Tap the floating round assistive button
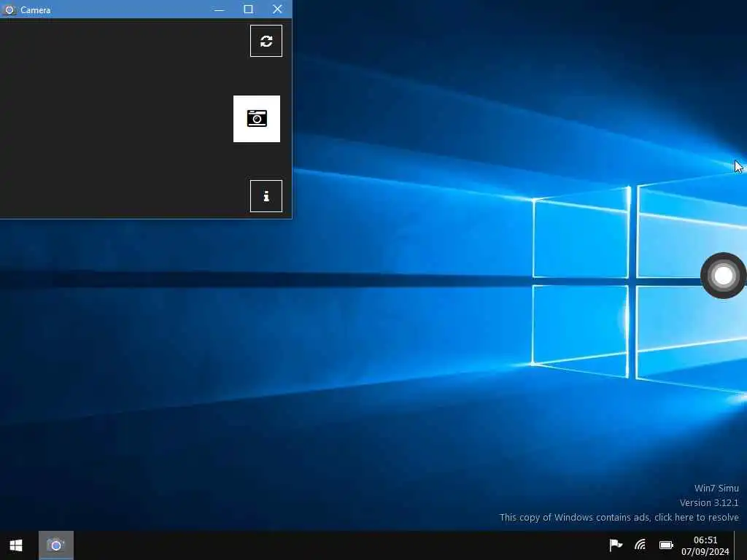 tap(723, 276)
